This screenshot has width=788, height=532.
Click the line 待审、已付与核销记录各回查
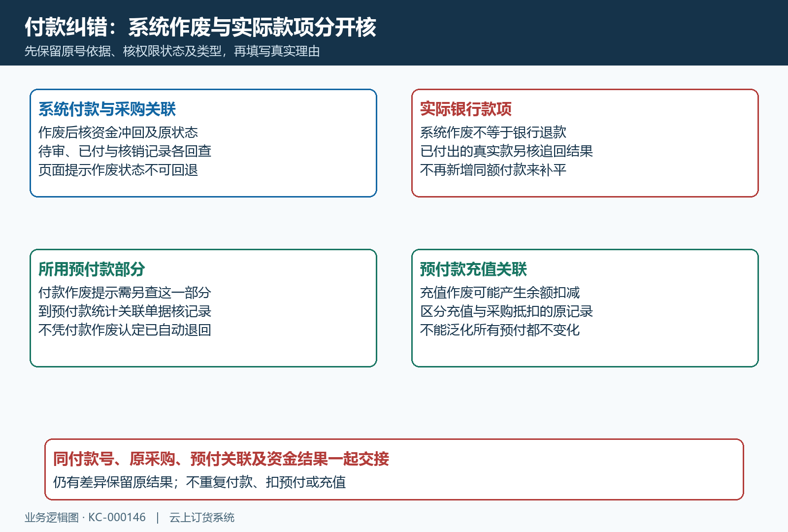click(125, 151)
